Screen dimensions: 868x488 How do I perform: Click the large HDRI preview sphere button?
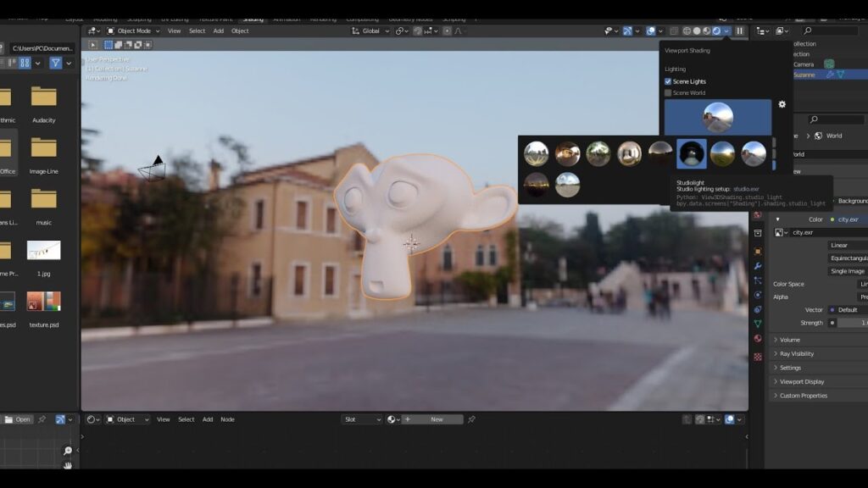718,117
